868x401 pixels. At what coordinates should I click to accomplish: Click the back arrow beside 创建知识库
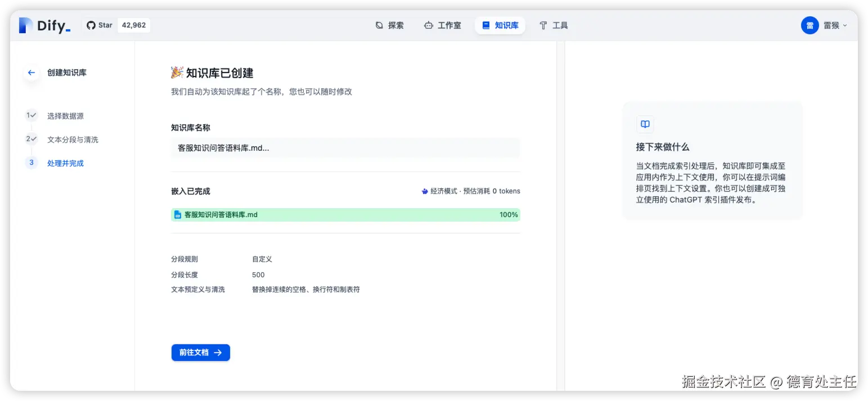point(31,73)
